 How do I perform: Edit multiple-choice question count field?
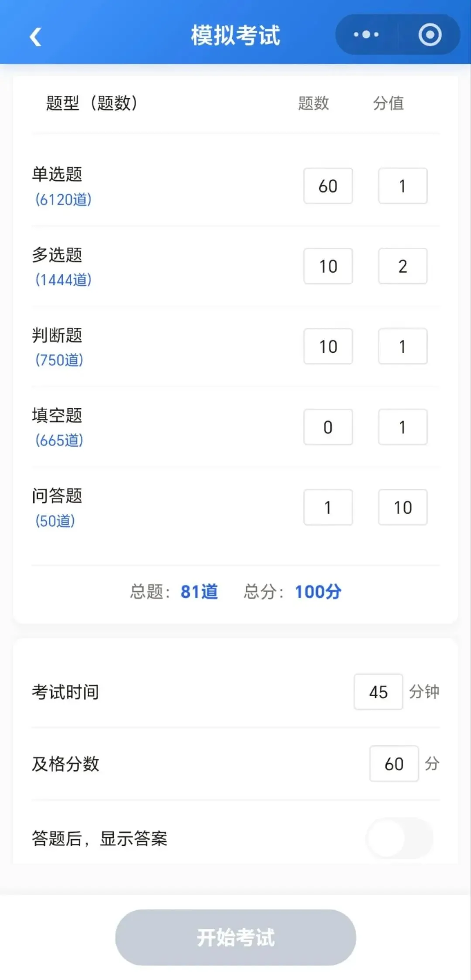click(x=328, y=266)
